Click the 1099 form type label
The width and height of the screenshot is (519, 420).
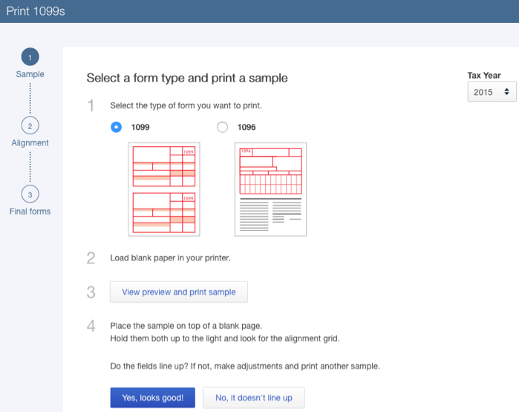click(x=140, y=127)
